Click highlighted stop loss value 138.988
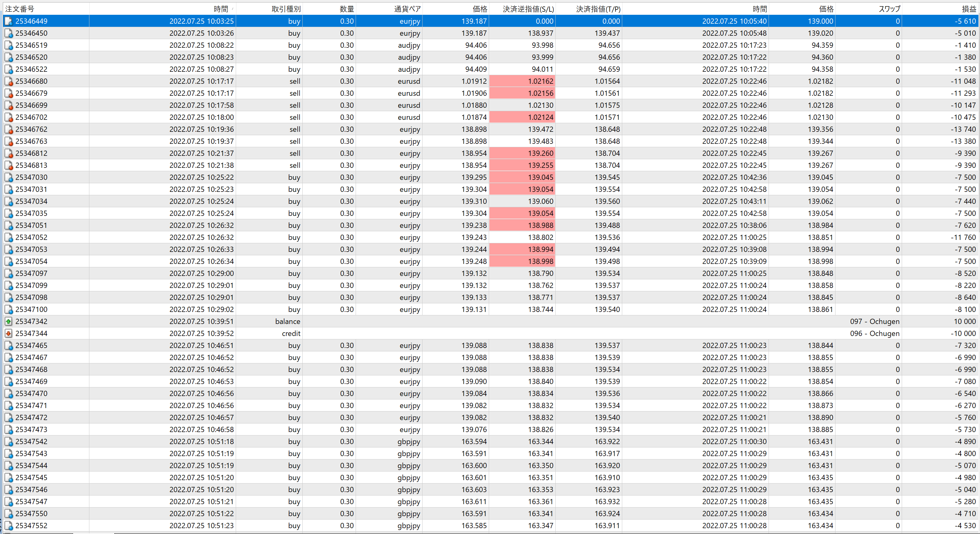 [522, 225]
